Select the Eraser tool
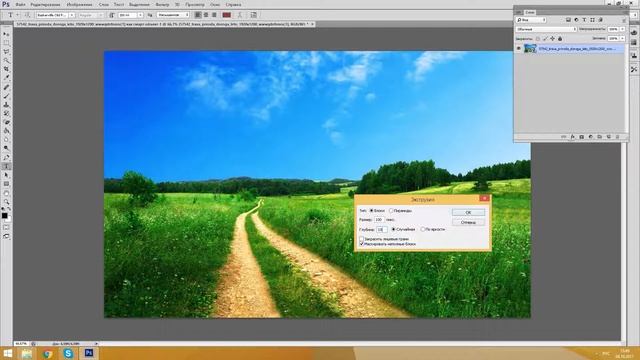Viewport: 640px width, 360px height. (x=6, y=122)
